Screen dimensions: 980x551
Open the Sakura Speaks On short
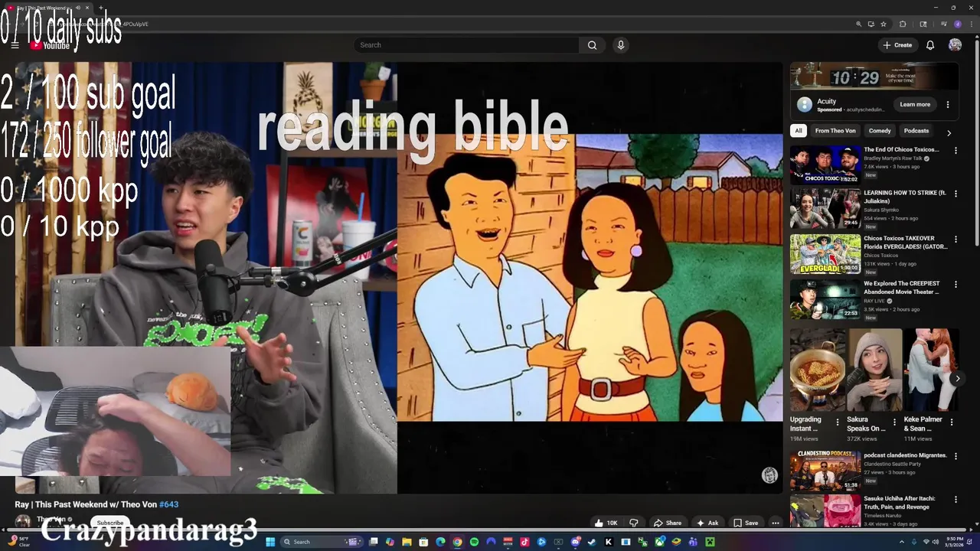(x=874, y=370)
